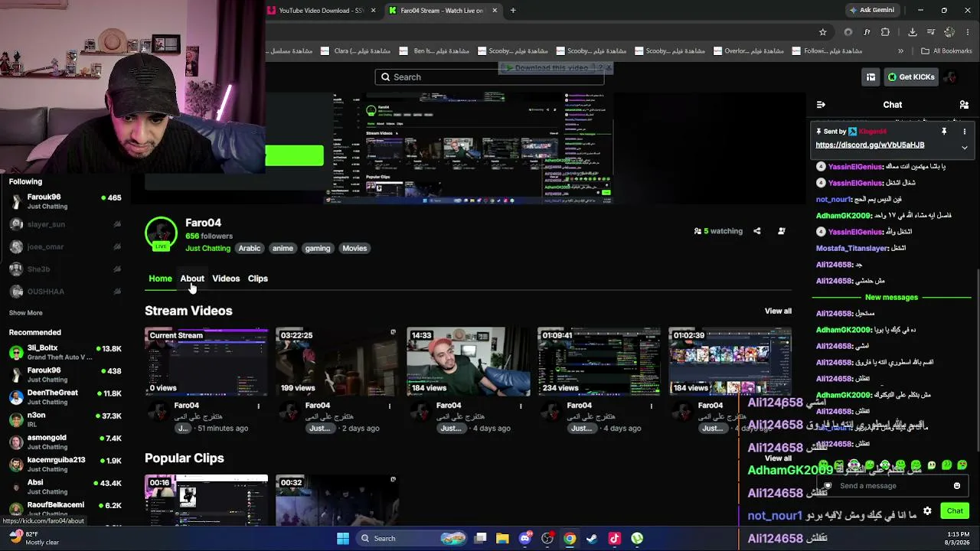Open the user profile avatar menu
Viewport: 980px width, 551px height.
click(x=950, y=77)
